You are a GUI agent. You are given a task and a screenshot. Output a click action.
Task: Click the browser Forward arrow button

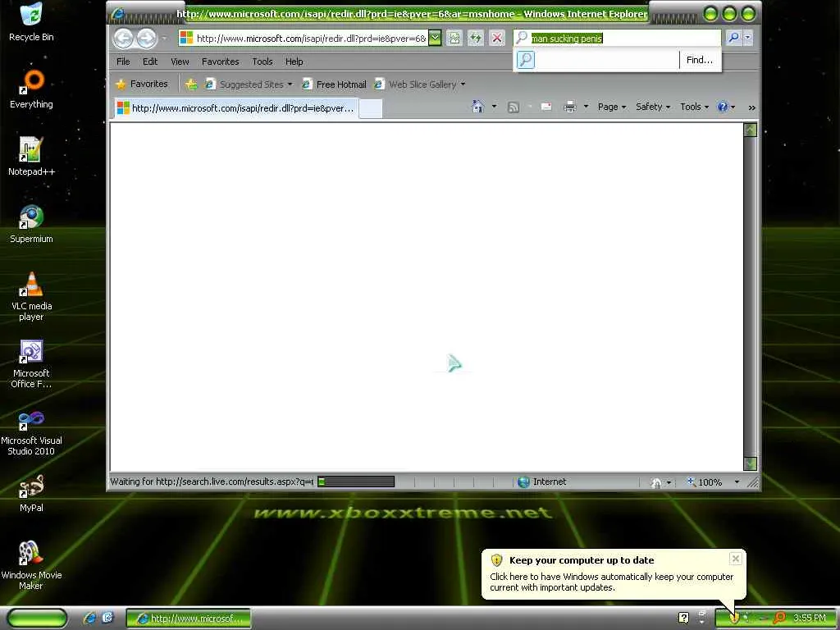click(146, 38)
